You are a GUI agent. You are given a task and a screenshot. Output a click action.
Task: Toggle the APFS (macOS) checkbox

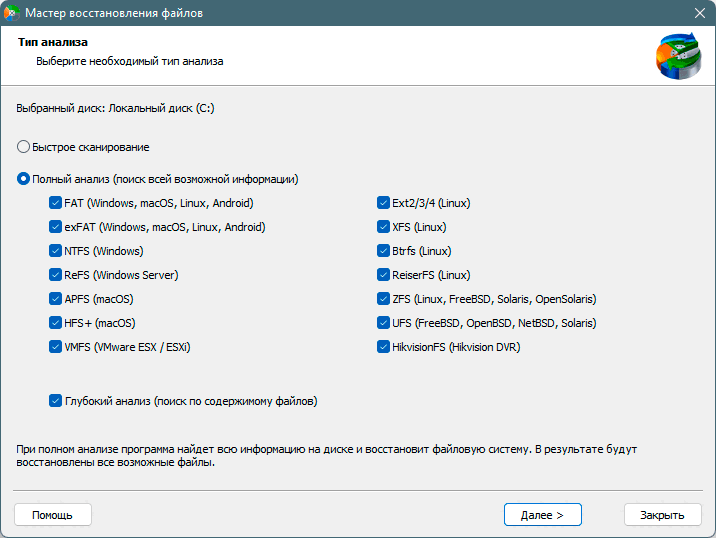click(x=55, y=299)
